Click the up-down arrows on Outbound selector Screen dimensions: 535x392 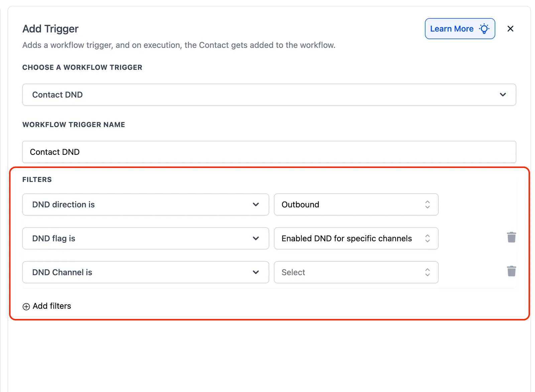point(427,204)
